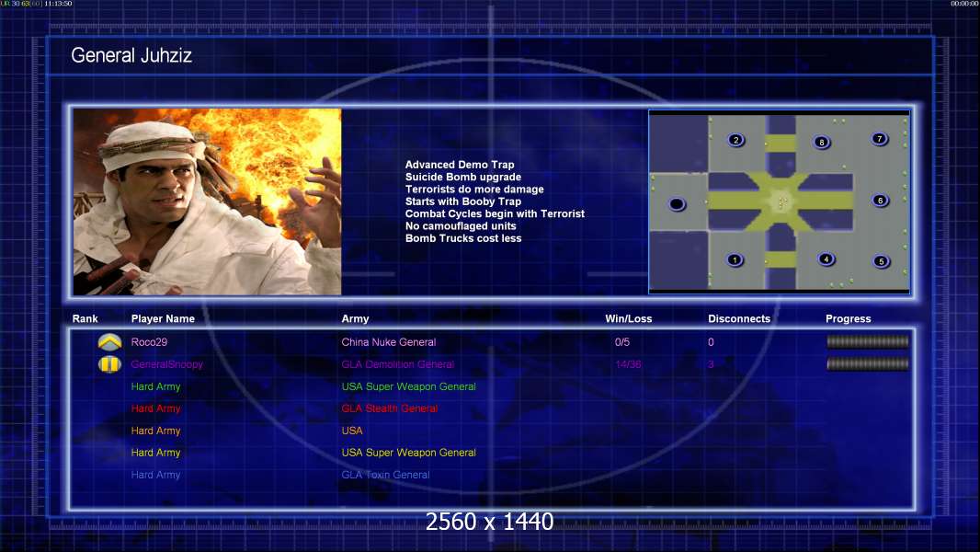
Task: Click the Army column header
Action: [355, 319]
